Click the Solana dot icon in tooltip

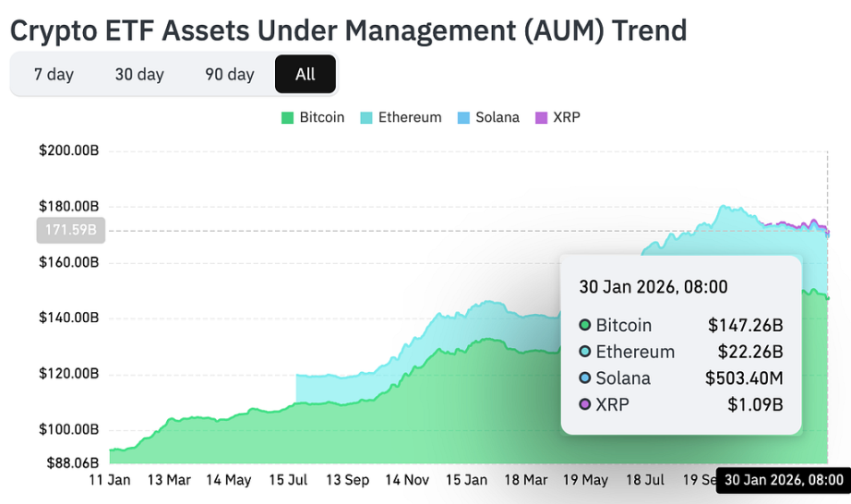(x=584, y=378)
